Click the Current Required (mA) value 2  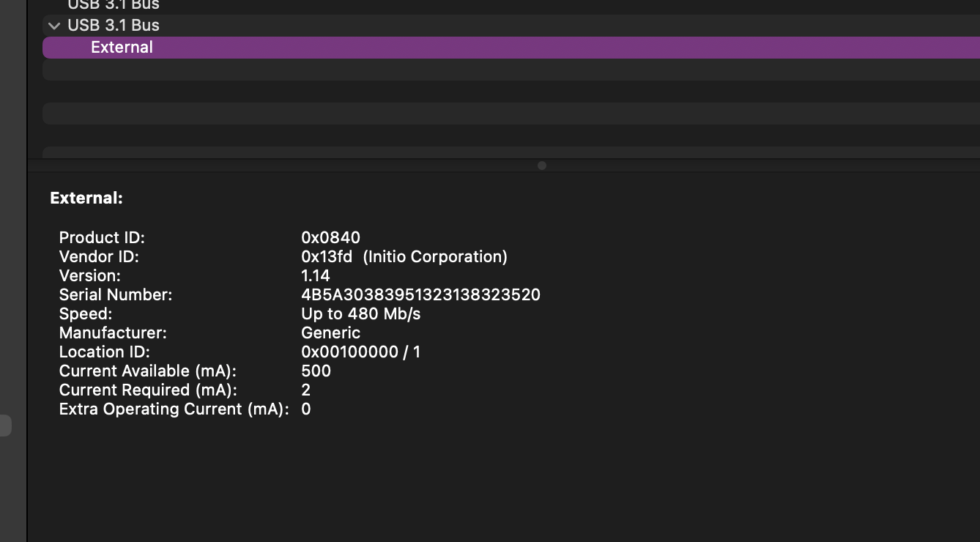point(306,390)
